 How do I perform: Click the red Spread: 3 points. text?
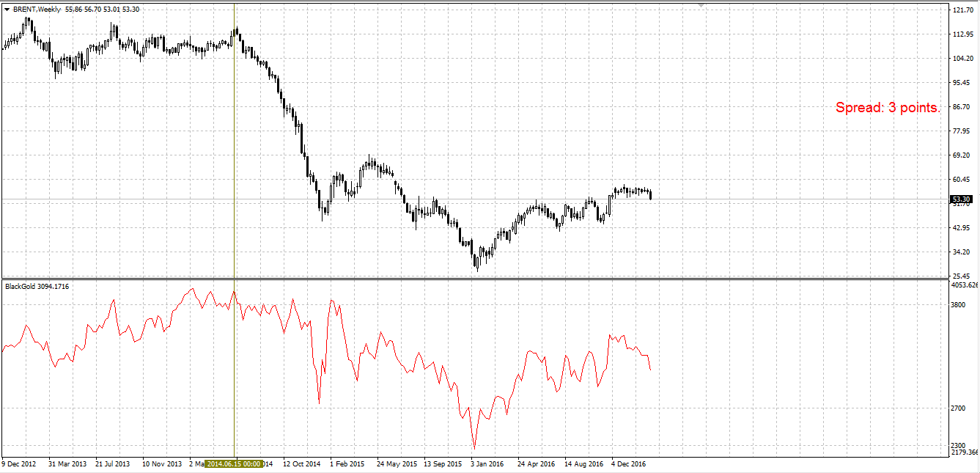(888, 108)
